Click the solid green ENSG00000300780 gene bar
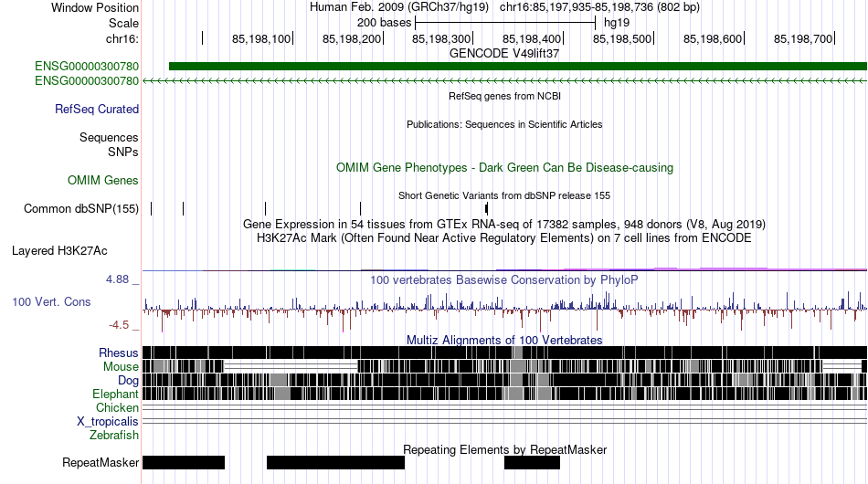 click(x=517, y=67)
